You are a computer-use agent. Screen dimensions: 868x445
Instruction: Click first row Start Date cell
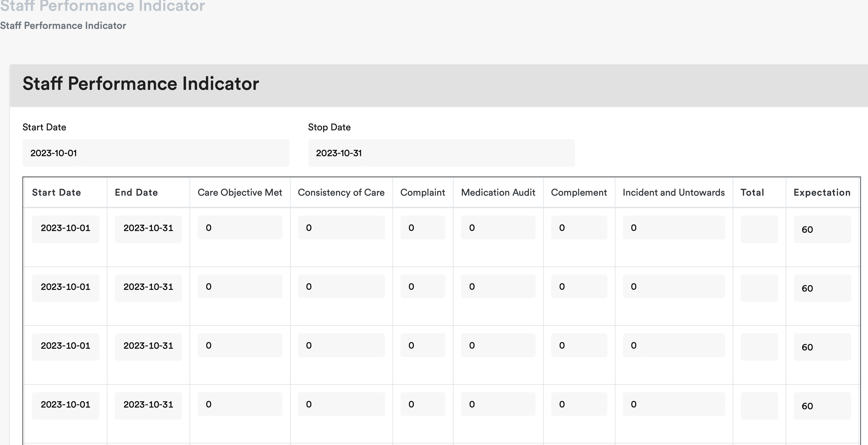[x=65, y=229]
